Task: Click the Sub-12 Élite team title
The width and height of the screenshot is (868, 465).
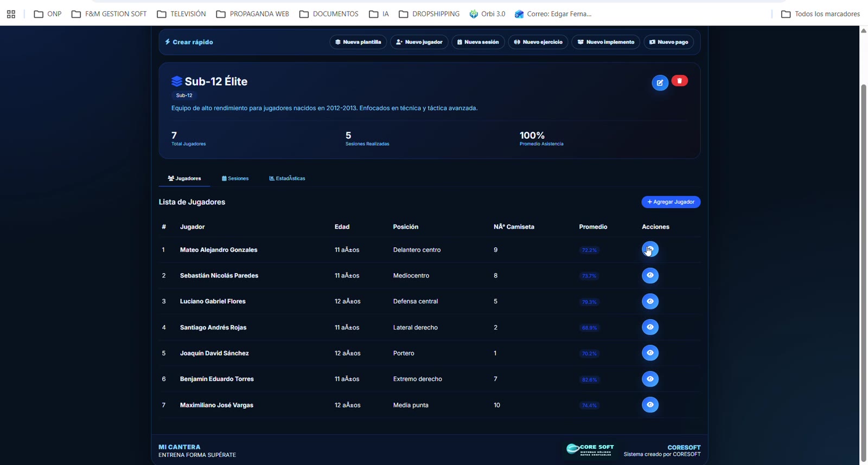Action: pyautogui.click(x=216, y=81)
